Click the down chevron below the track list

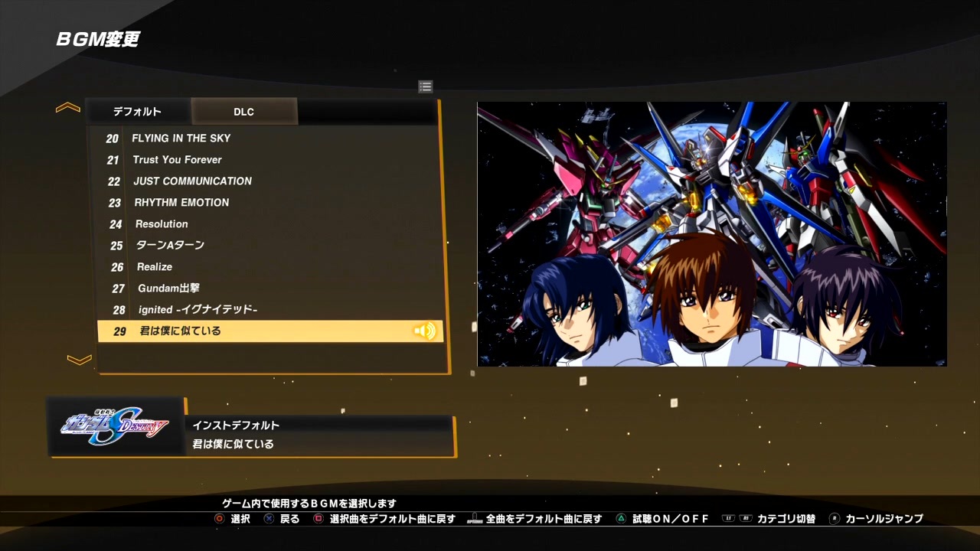coord(79,359)
